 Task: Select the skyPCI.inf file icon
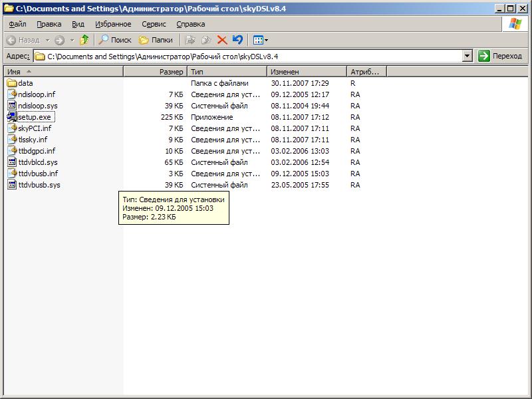[12, 128]
